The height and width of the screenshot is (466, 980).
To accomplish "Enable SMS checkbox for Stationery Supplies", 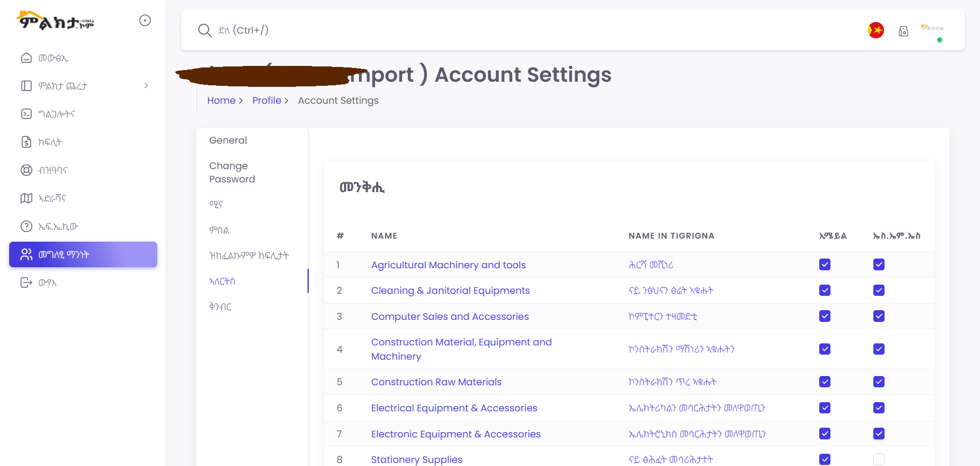I will pos(879,459).
